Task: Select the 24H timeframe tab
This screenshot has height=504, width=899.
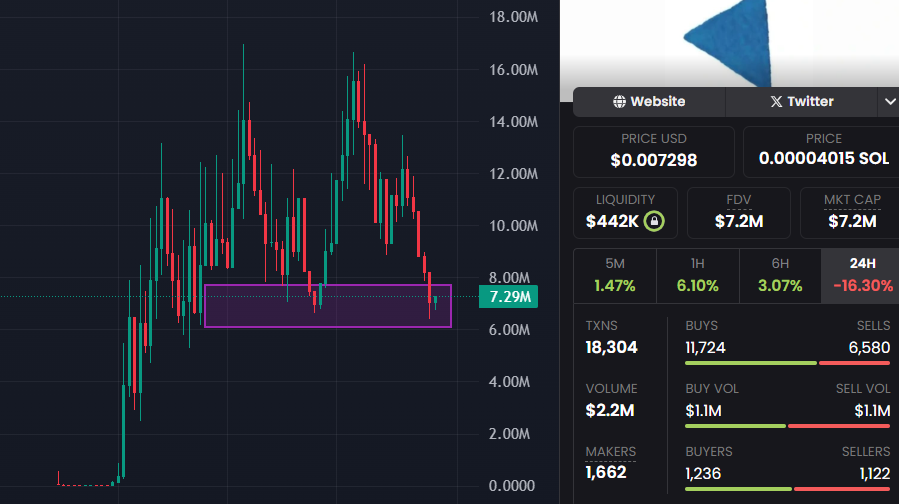Action: 861,276
